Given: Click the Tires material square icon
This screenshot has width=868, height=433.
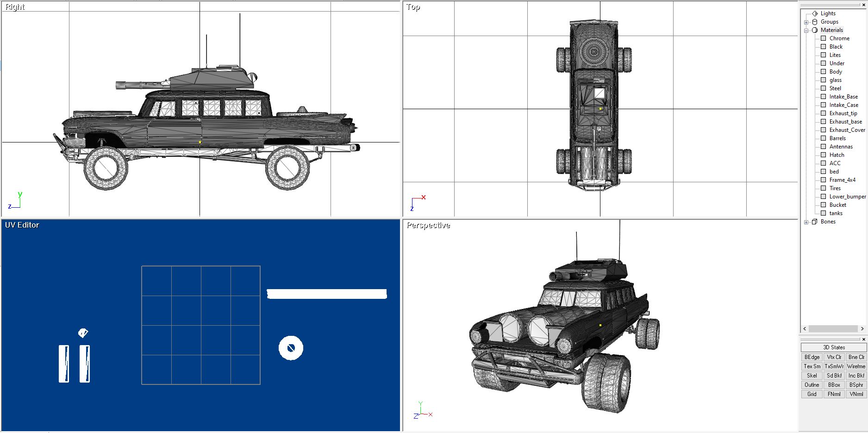Looking at the screenshot, I should (823, 188).
